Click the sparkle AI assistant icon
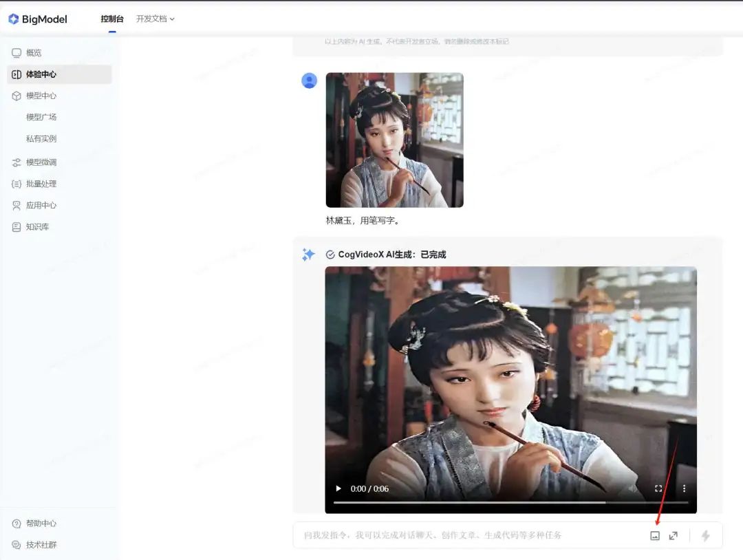Screen dimensions: 743x560 point(308,255)
